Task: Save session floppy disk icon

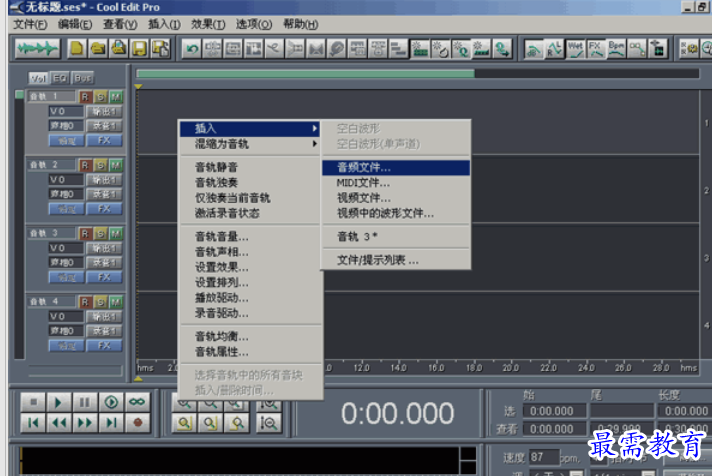Action: point(139,49)
